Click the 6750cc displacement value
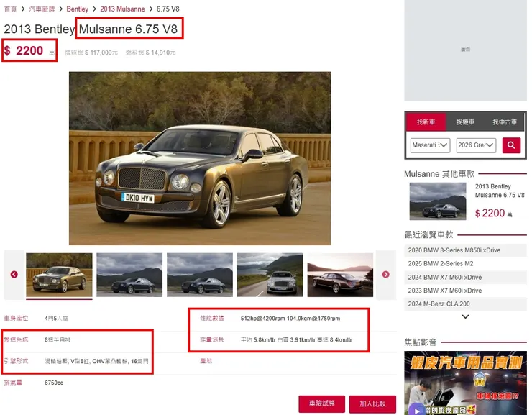Screen dimensions: 532x415 click(54, 383)
